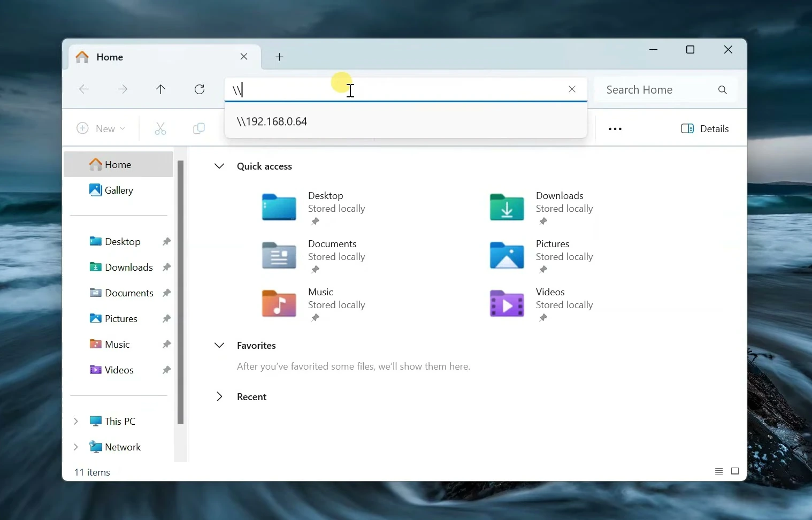Open the See more ellipsis menu

(615, 129)
